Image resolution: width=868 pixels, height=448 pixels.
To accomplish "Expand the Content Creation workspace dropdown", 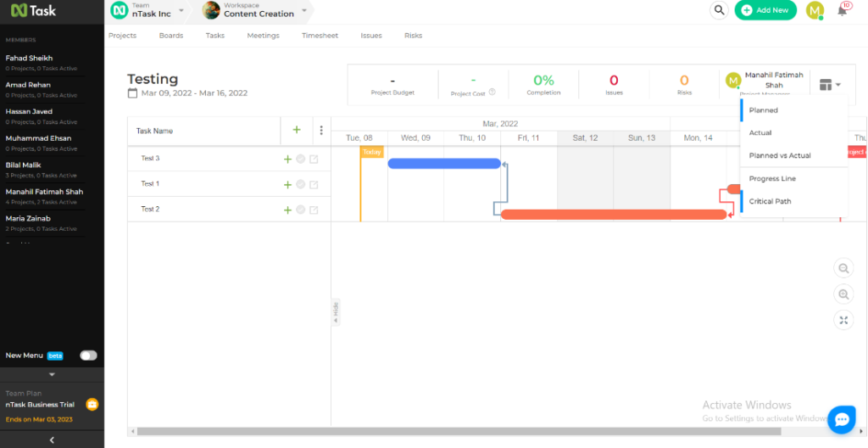I will click(x=303, y=10).
